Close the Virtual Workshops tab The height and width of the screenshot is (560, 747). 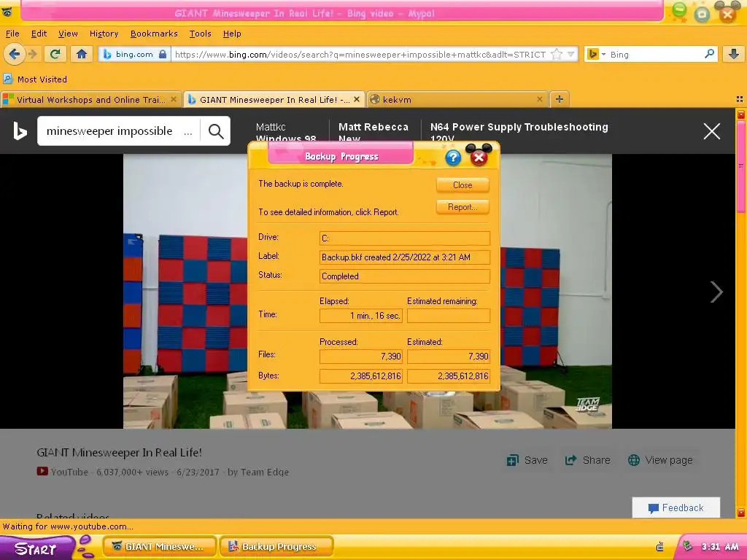[x=174, y=99]
